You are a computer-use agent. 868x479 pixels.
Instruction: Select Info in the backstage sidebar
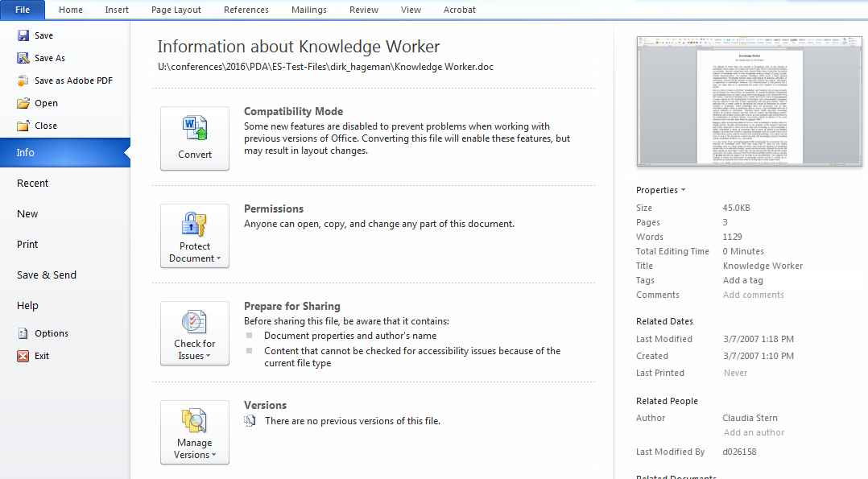[x=64, y=152]
